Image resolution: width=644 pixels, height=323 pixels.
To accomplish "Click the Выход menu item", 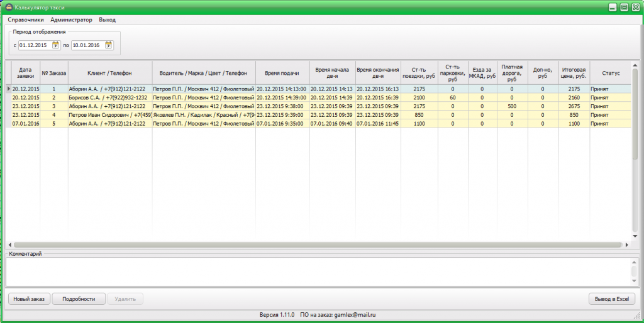I will (x=107, y=19).
